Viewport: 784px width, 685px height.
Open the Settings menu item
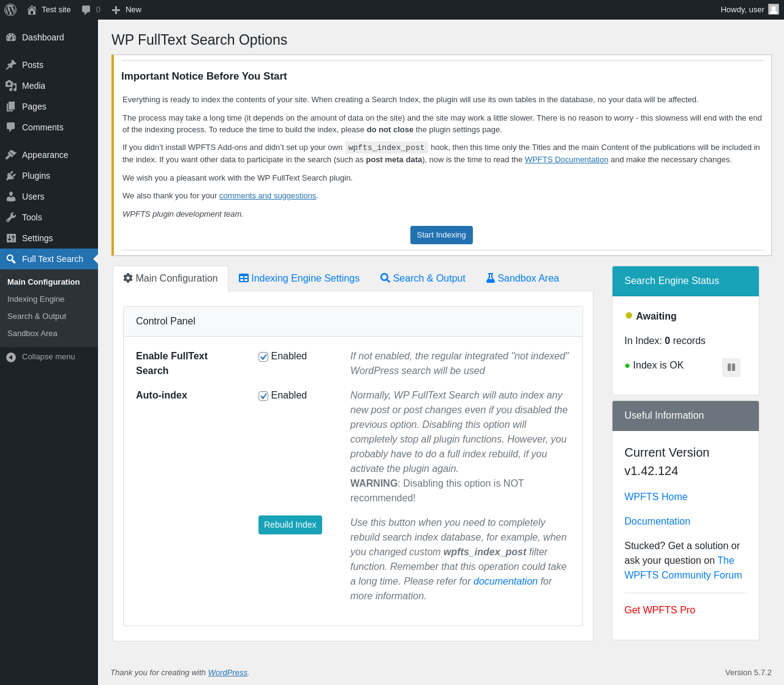(49, 238)
